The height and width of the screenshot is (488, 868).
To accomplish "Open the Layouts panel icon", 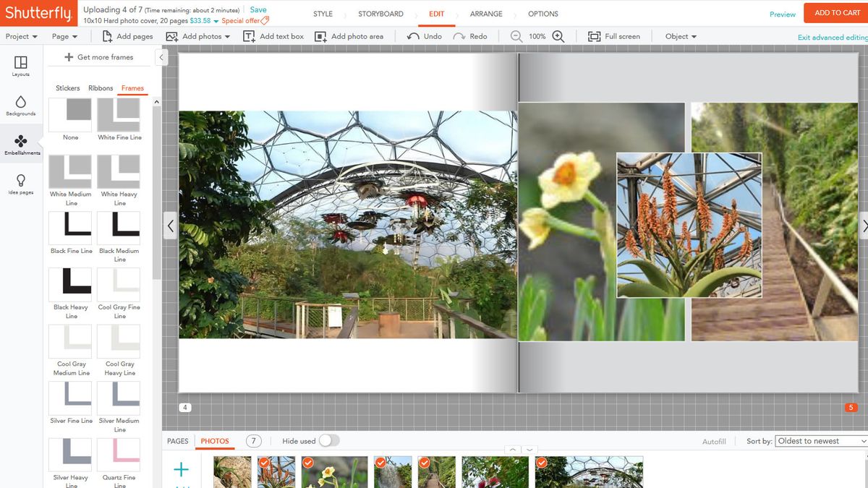I will (21, 63).
